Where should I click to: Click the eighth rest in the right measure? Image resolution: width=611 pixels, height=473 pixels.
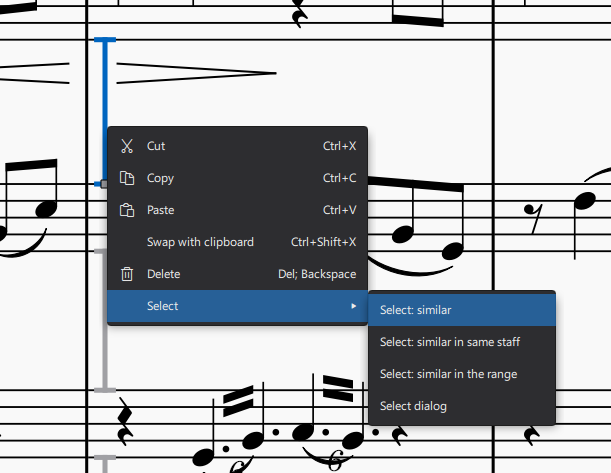(x=533, y=219)
